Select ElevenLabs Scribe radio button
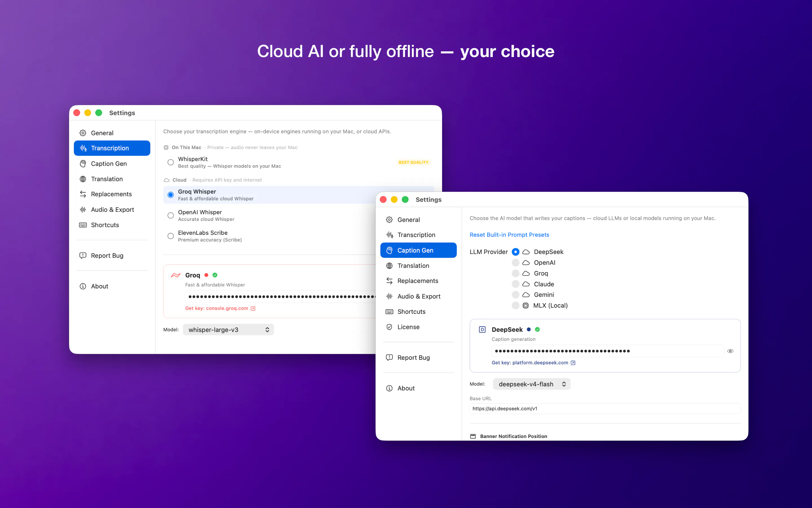Viewport: 812px width, 508px height. (171, 236)
